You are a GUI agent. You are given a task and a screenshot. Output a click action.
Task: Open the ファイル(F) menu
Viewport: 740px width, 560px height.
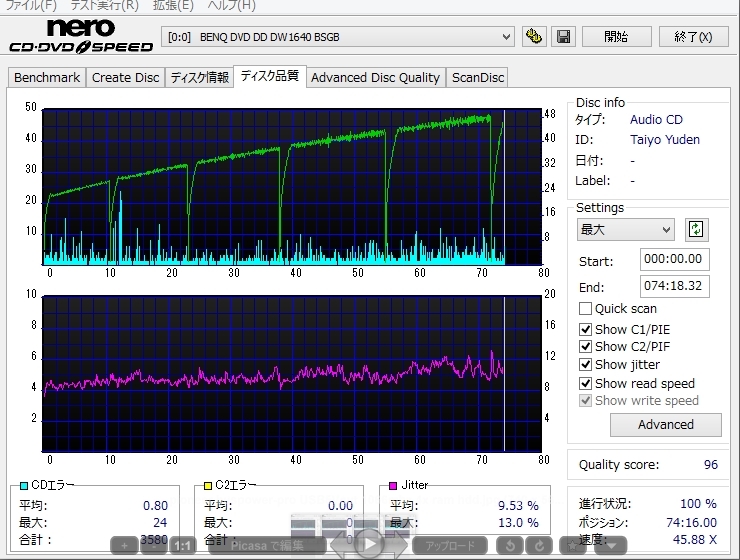(31, 6)
